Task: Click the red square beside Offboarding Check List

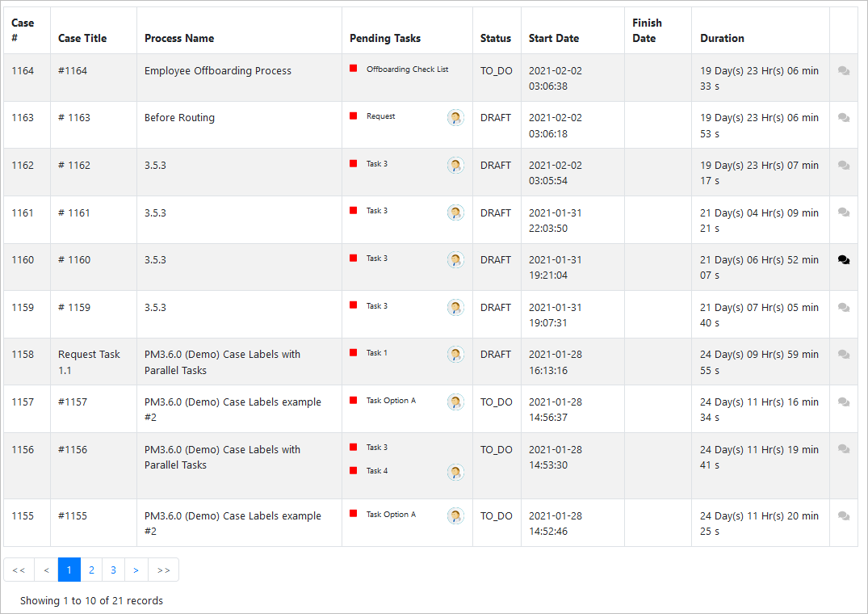Action: point(353,69)
